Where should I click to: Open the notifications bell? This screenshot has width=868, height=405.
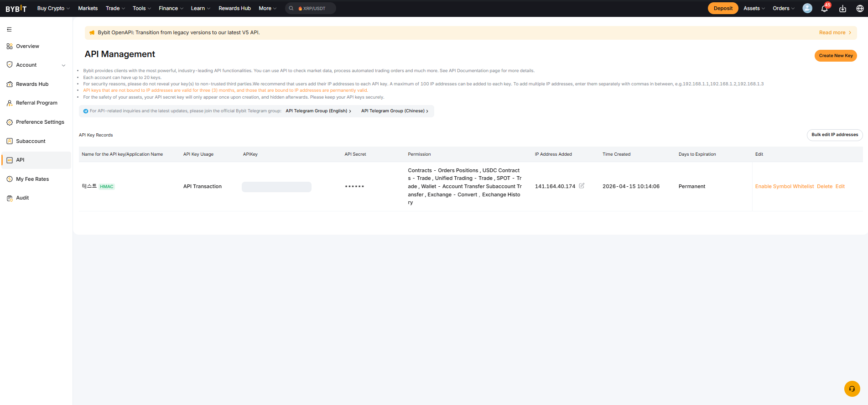(x=824, y=8)
